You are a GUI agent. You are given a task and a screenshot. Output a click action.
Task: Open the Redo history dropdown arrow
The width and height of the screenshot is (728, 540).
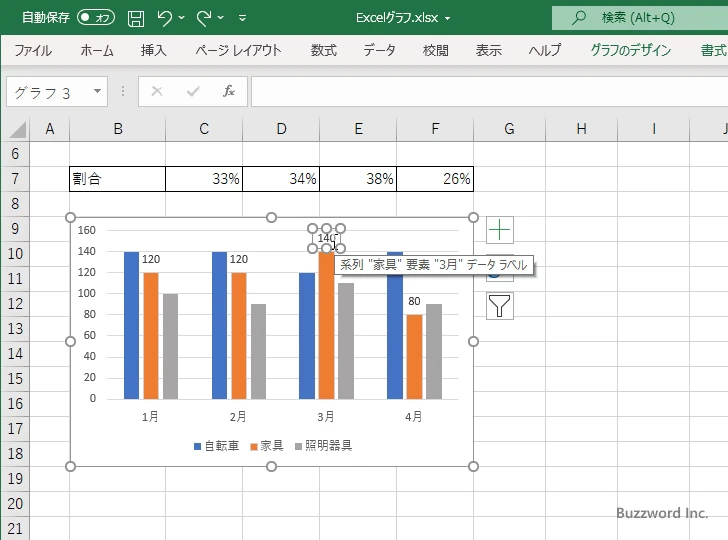(221, 18)
